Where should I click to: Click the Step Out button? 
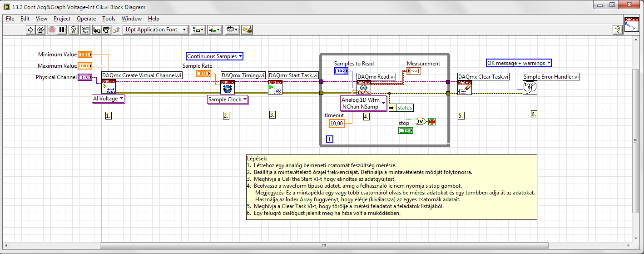tap(116, 30)
